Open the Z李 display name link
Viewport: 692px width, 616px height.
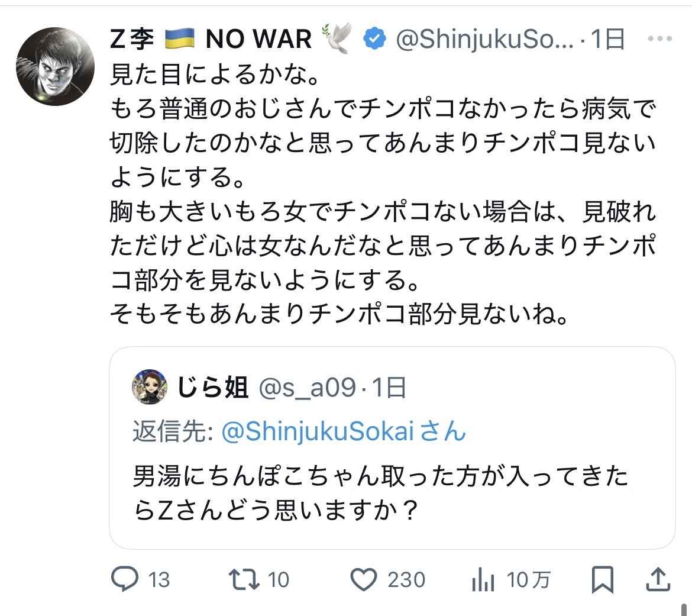(x=133, y=39)
